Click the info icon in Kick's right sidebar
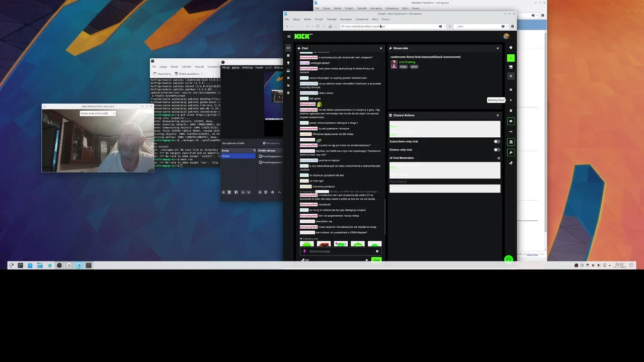644x362 pixels. [511, 48]
